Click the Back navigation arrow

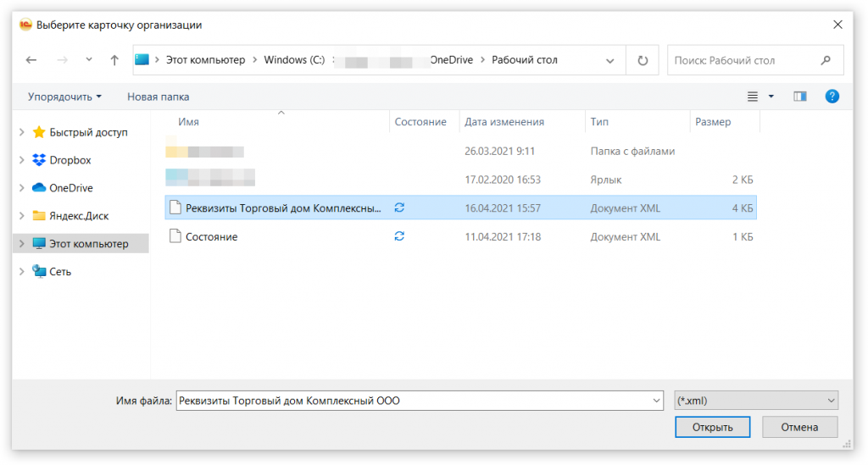point(31,60)
